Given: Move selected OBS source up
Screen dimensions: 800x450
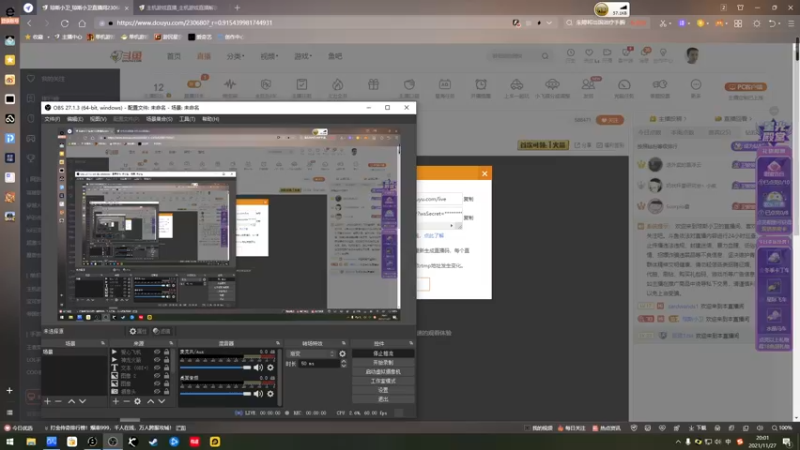Looking at the screenshot, I should point(151,402).
